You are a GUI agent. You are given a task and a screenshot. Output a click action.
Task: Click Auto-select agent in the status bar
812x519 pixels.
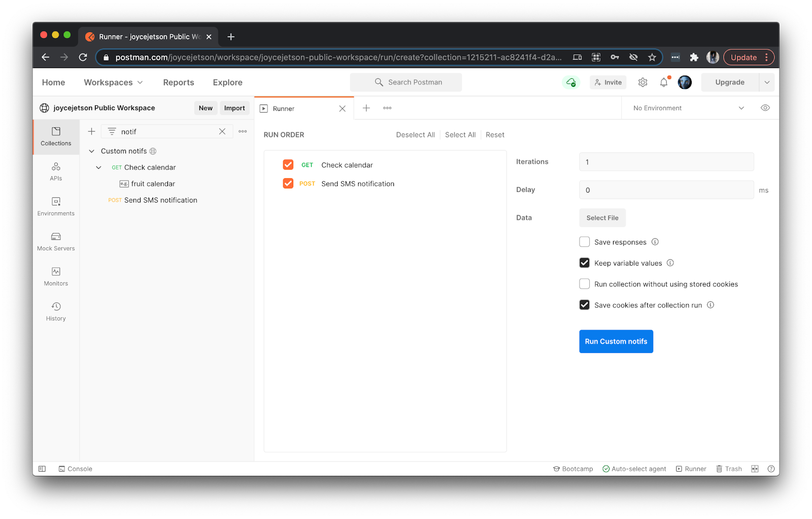point(634,469)
